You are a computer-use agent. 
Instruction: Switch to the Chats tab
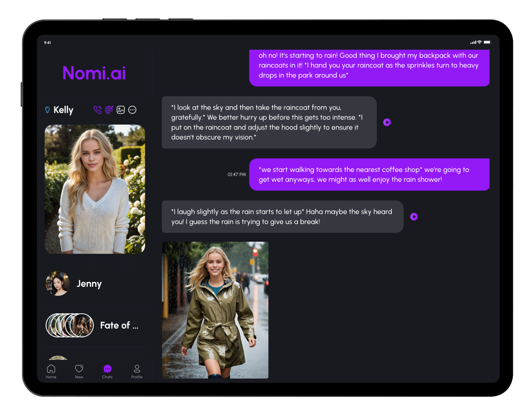(x=107, y=371)
